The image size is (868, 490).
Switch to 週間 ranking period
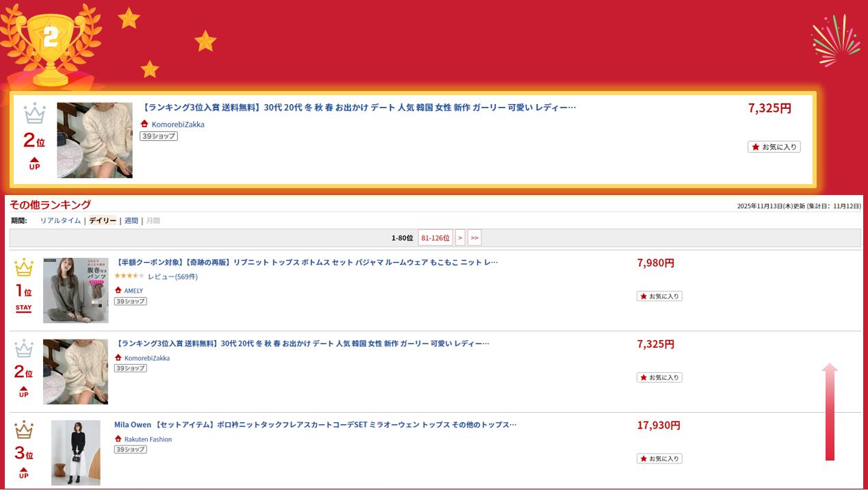click(x=131, y=220)
